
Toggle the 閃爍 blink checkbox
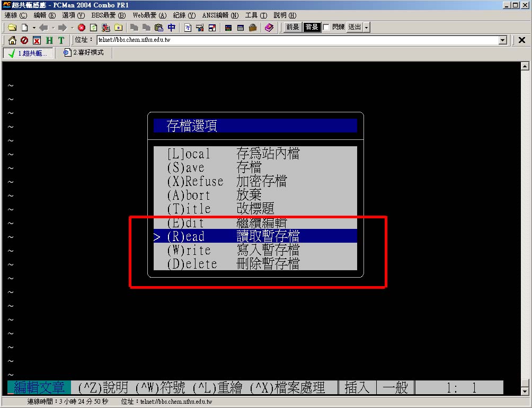pyautogui.click(x=326, y=27)
